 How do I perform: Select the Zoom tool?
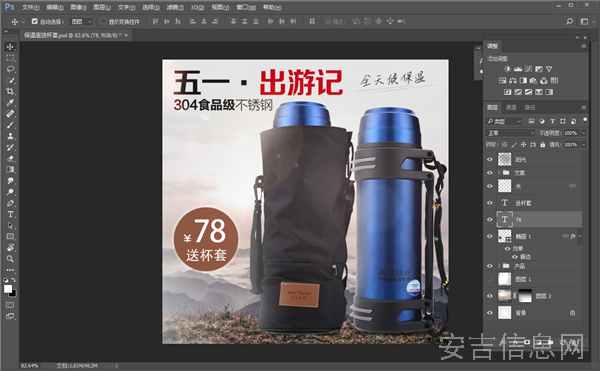coord(10,259)
